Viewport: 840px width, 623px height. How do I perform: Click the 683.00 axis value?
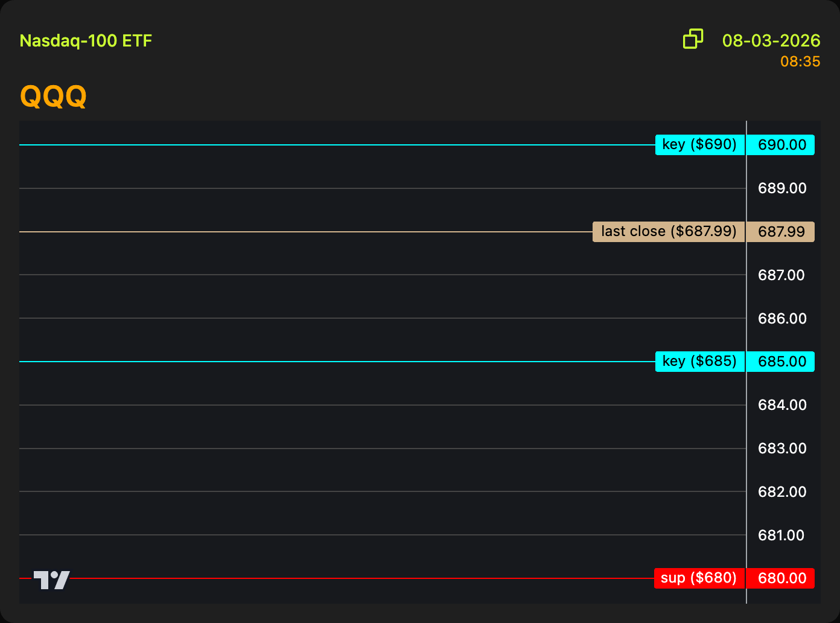(x=782, y=449)
